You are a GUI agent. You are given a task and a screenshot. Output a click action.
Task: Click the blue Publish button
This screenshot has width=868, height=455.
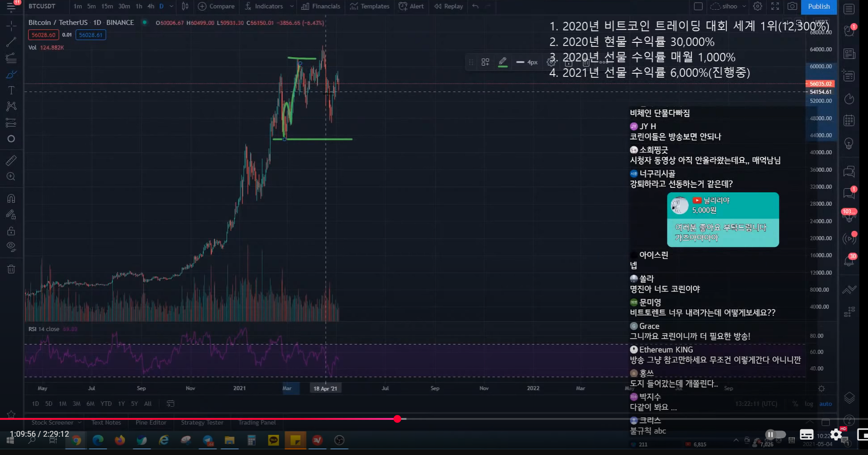819,6
